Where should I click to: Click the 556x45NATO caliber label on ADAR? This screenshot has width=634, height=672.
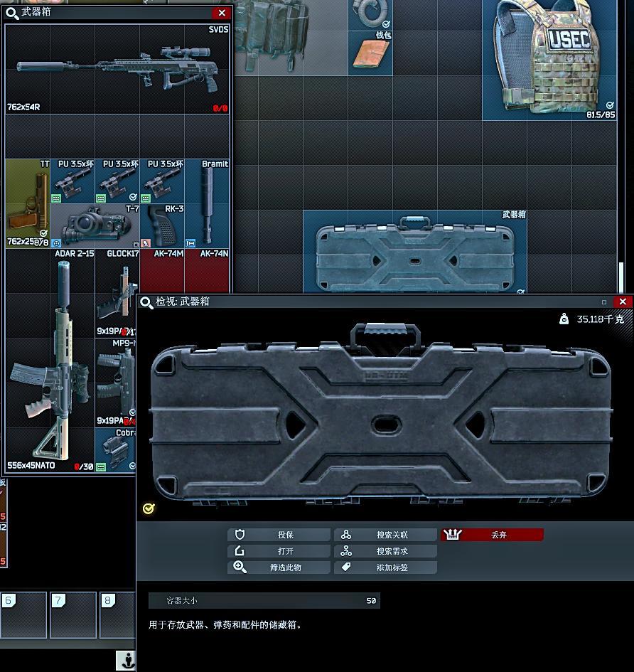pyautogui.click(x=31, y=466)
